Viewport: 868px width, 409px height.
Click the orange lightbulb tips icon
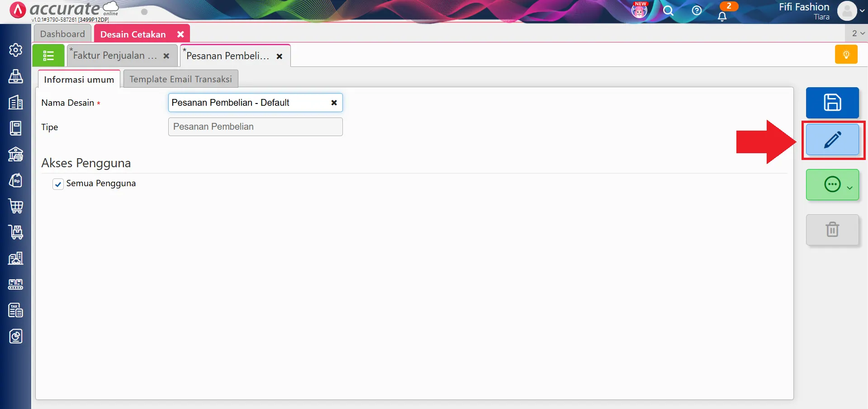pos(846,55)
